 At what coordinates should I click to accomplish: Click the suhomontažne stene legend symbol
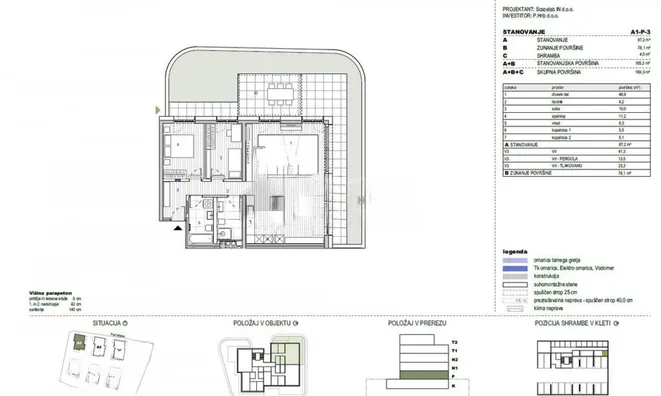[515, 285]
